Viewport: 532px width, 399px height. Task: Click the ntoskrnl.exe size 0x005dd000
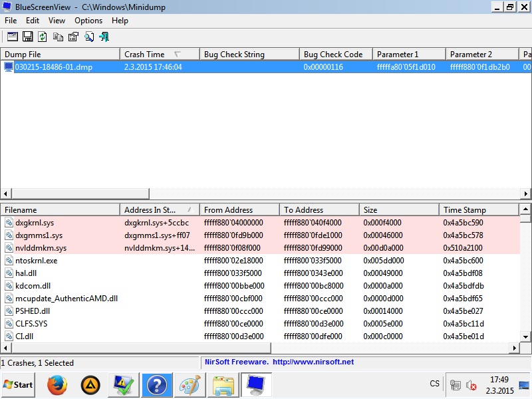384,261
